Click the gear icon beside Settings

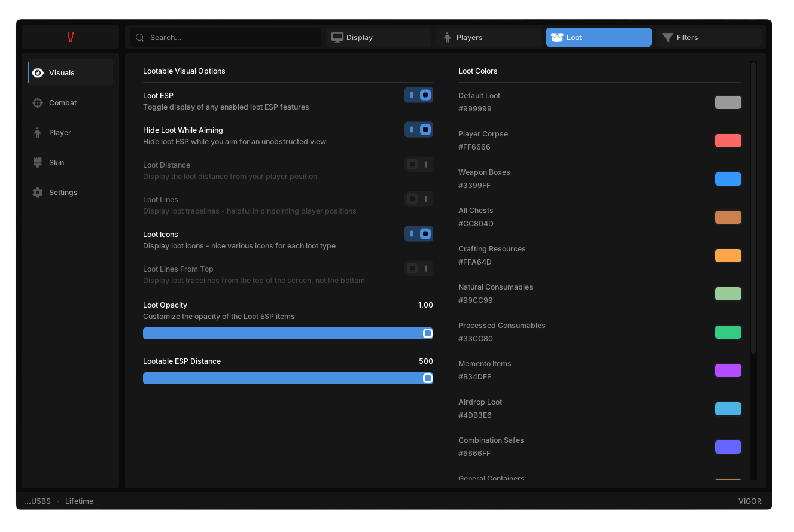[x=38, y=192]
